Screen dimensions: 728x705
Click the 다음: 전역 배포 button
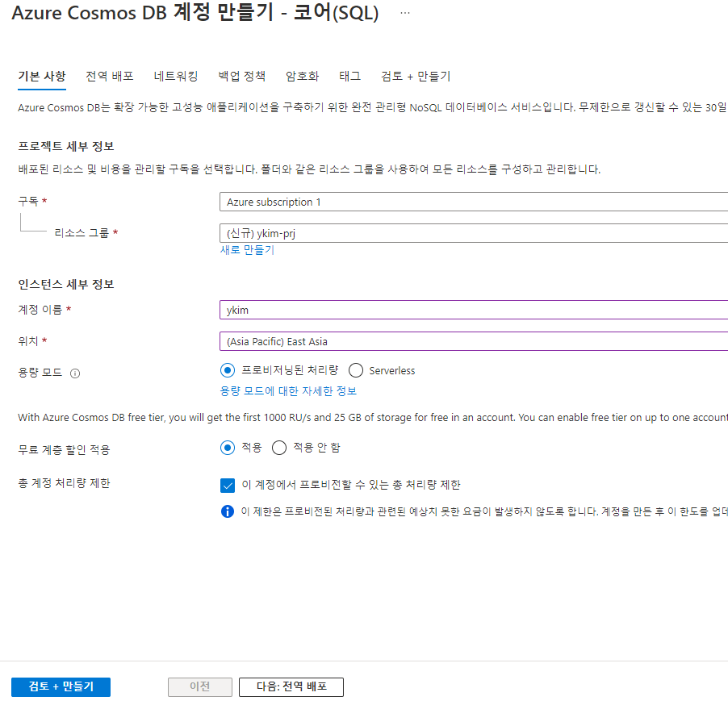(291, 687)
